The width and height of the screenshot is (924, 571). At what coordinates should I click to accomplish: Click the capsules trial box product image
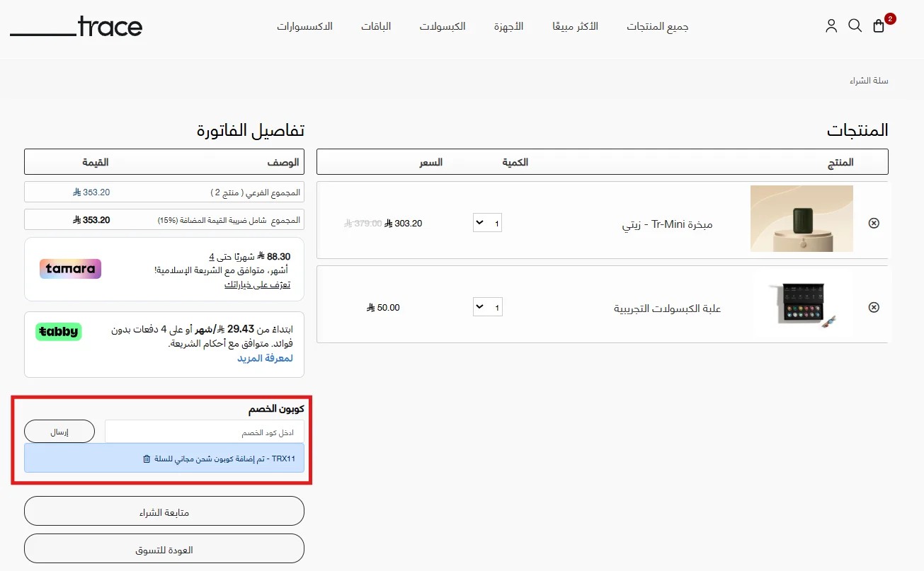(x=802, y=304)
